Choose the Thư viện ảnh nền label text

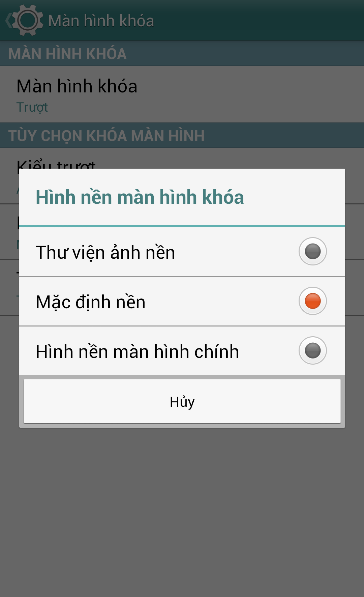tap(105, 252)
